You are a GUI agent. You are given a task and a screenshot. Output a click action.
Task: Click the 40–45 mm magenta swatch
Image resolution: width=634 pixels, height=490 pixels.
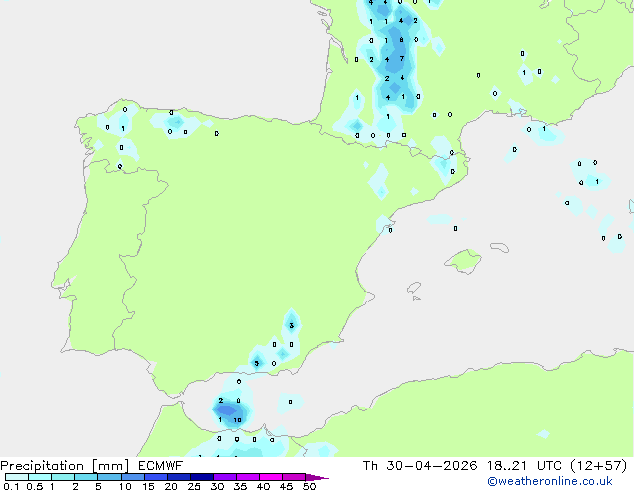click(271, 477)
